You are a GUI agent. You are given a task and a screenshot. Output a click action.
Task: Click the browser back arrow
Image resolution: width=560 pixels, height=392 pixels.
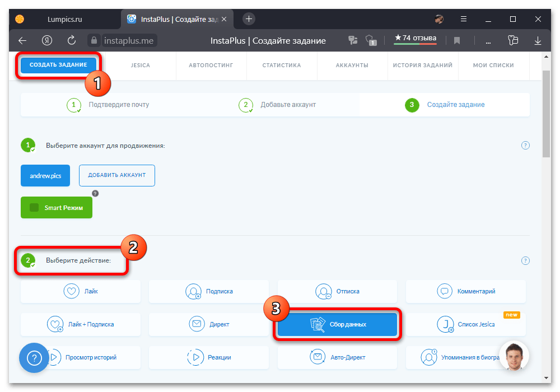coord(22,40)
